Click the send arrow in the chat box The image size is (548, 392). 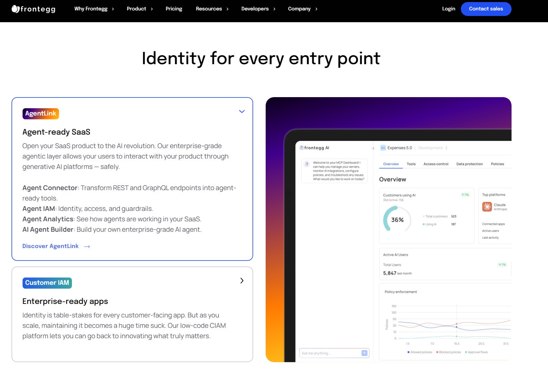tap(364, 353)
